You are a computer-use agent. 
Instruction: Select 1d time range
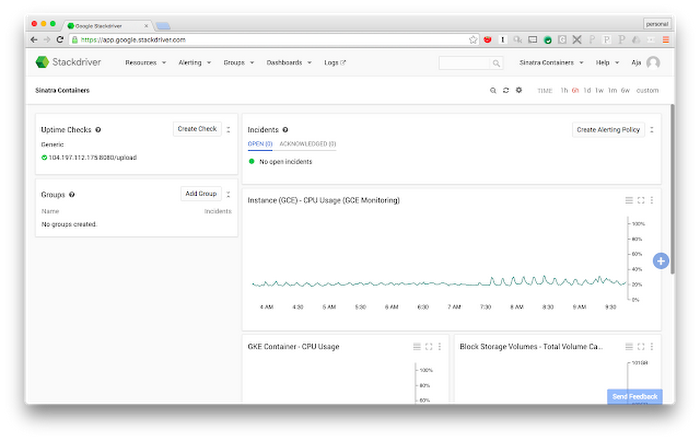tap(587, 90)
